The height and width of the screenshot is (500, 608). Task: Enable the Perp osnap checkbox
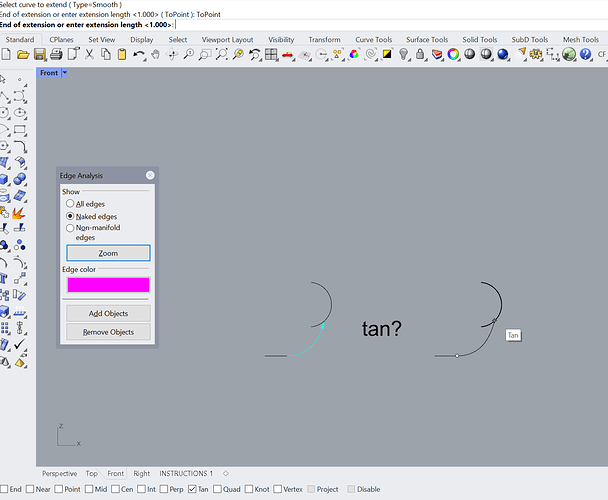tap(164, 489)
